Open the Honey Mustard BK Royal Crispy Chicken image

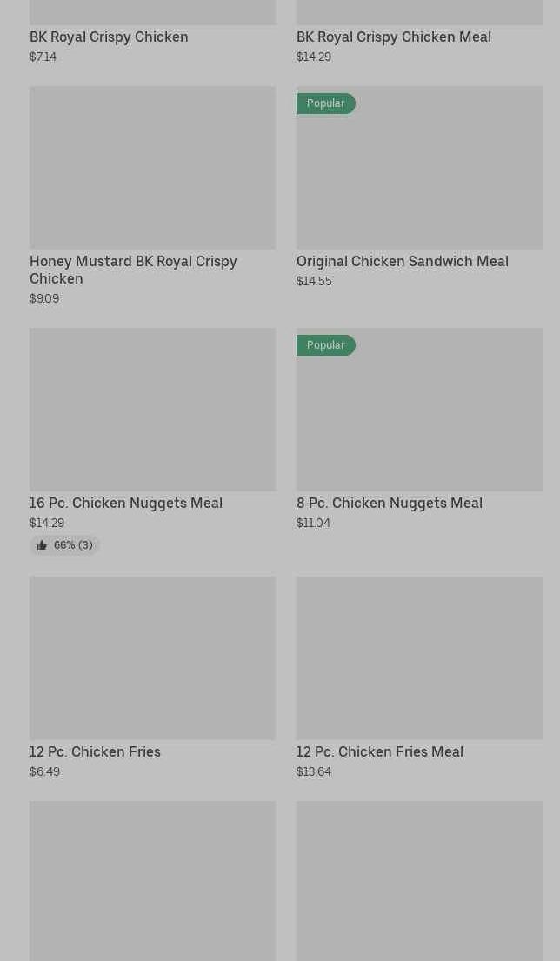coord(152,168)
